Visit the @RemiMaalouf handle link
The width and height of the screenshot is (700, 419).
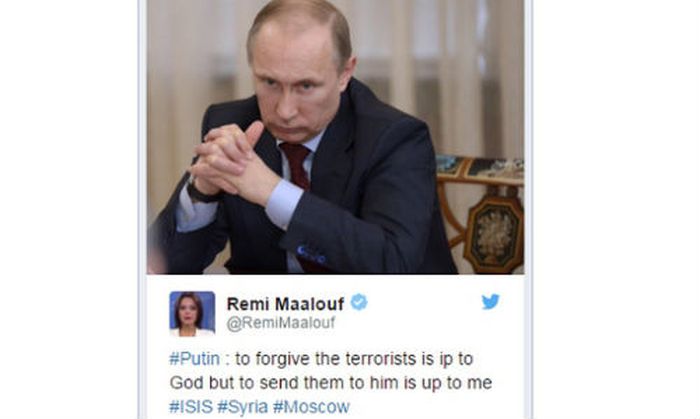(x=281, y=323)
